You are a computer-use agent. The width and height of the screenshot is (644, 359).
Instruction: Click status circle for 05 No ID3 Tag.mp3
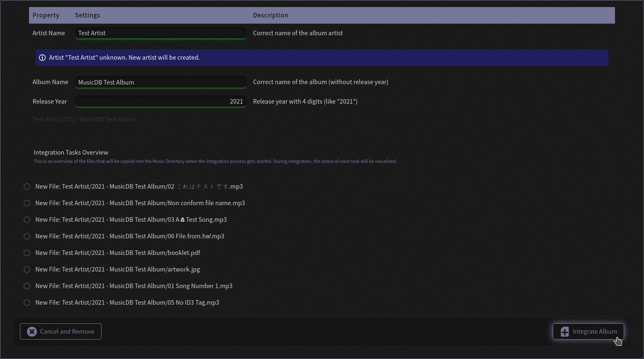pyautogui.click(x=27, y=303)
